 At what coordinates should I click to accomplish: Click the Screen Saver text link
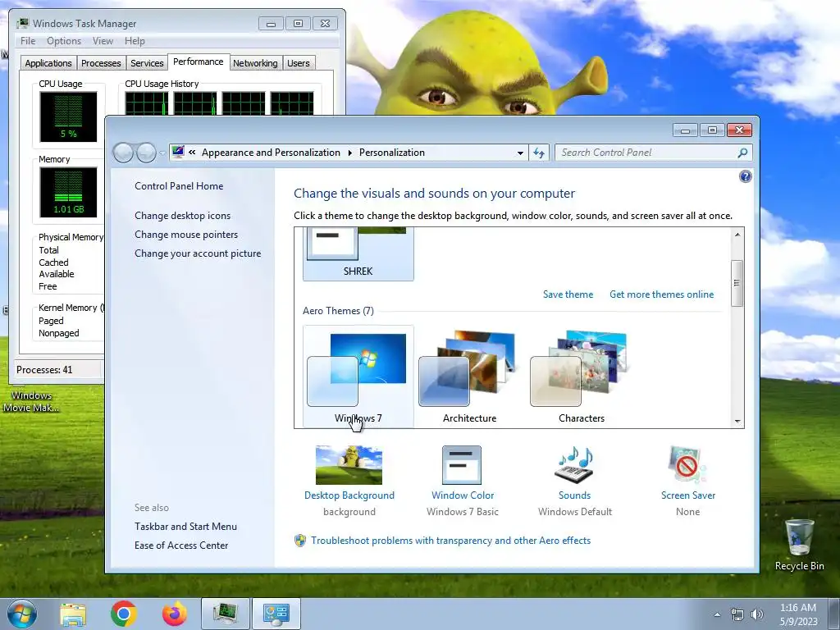[x=688, y=495]
